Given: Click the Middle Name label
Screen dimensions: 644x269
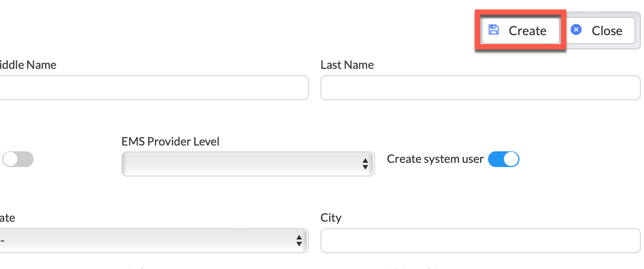Looking at the screenshot, I should (x=28, y=65).
